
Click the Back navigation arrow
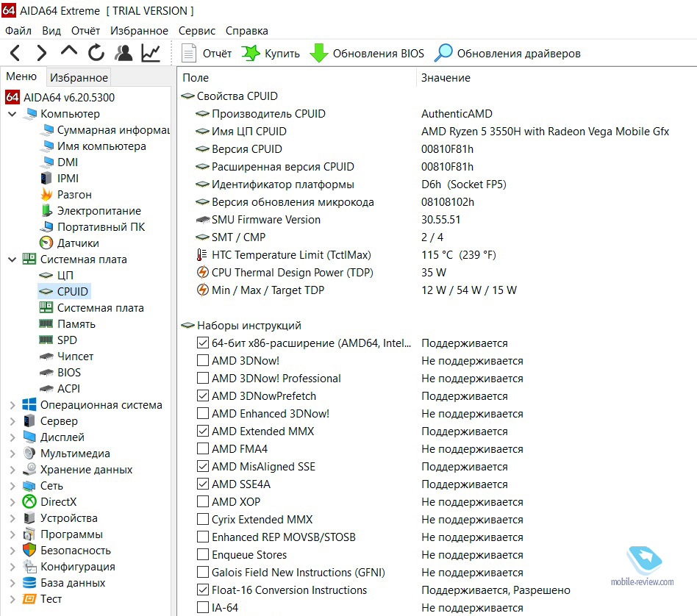pyautogui.click(x=15, y=53)
